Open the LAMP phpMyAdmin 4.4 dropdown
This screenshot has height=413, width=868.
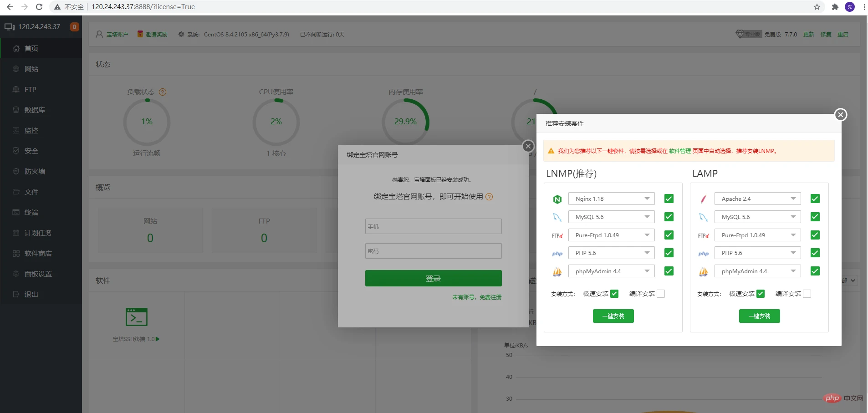pyautogui.click(x=758, y=271)
